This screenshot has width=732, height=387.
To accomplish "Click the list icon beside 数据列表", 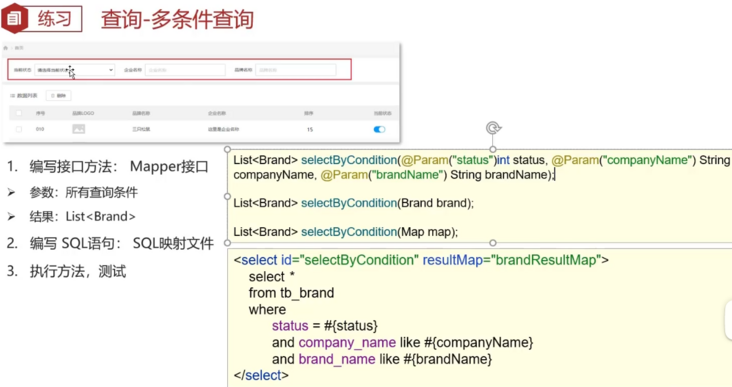I will coord(13,96).
